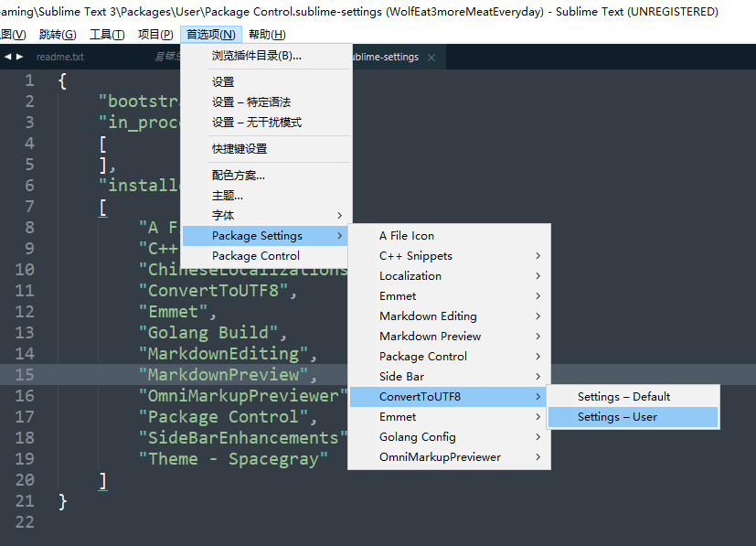Choose 设置 – 特定语法 entry
Viewport: 756px width, 546px height.
coord(266,102)
